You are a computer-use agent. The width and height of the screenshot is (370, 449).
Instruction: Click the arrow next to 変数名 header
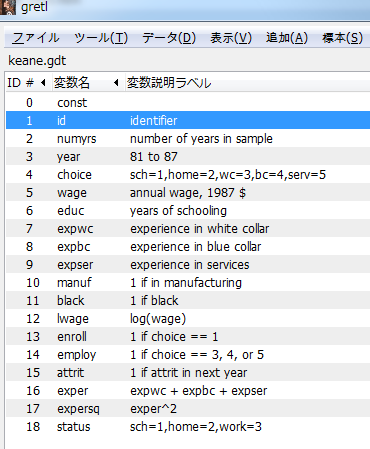(x=116, y=82)
